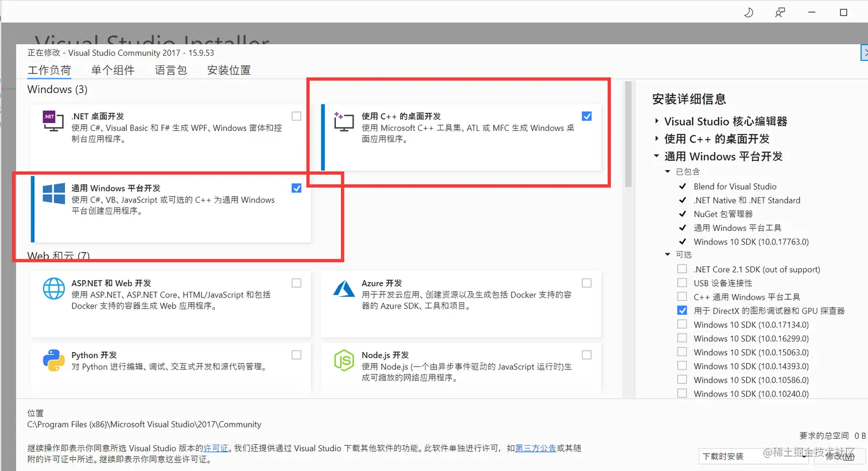Minimize the Visual Studio Installer window
The height and width of the screenshot is (471, 868).
point(812,12)
